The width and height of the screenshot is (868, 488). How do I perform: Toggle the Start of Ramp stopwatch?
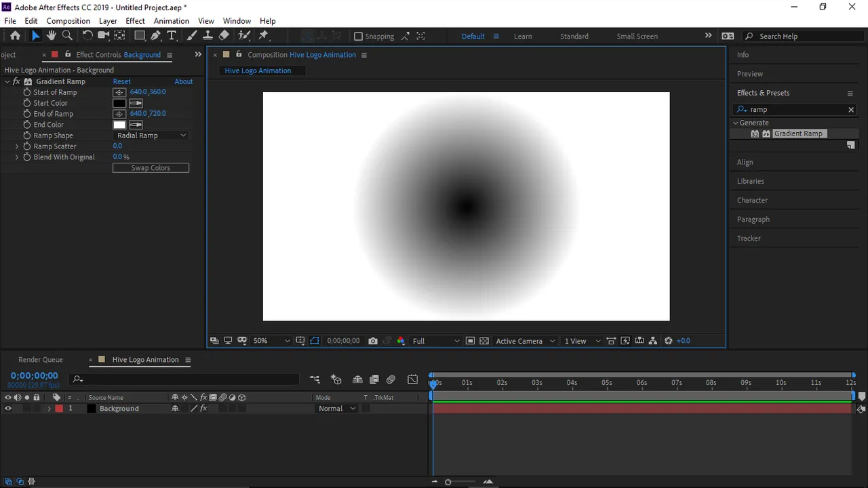27,92
